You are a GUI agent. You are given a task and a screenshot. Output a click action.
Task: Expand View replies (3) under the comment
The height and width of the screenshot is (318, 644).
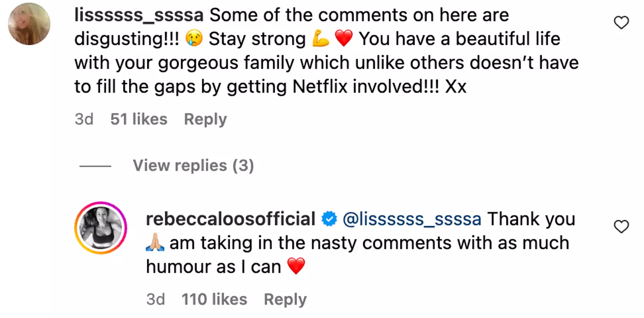coord(193,165)
